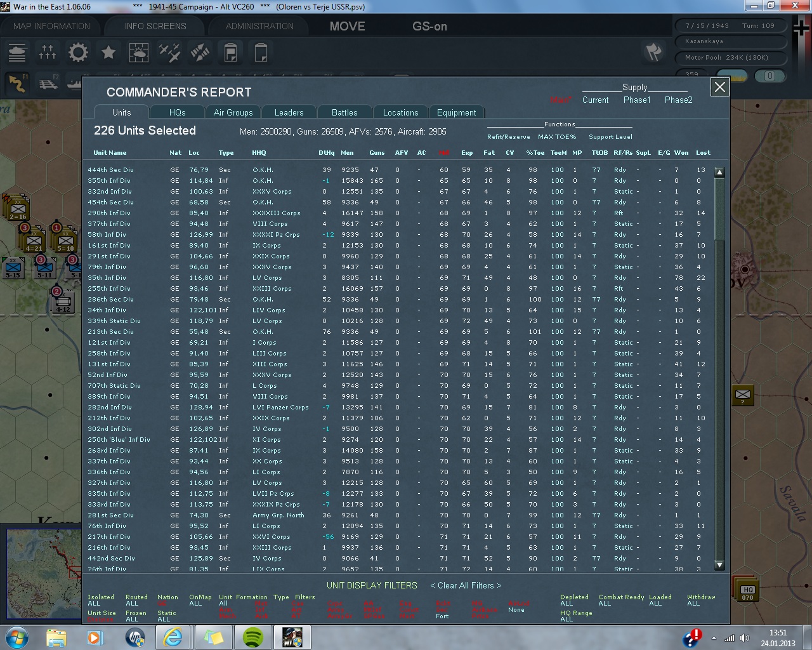Toggle the Routed filter ALL value

pos(132,603)
